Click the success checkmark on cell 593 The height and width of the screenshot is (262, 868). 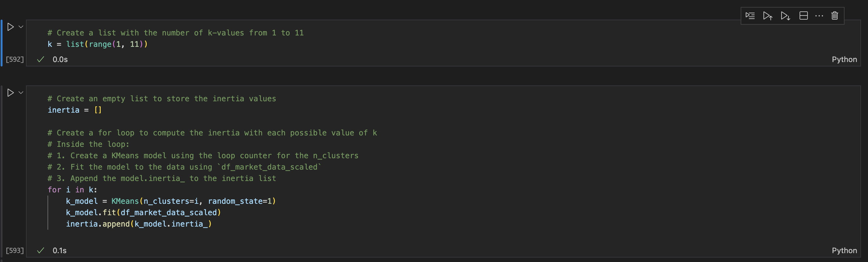[x=40, y=250]
